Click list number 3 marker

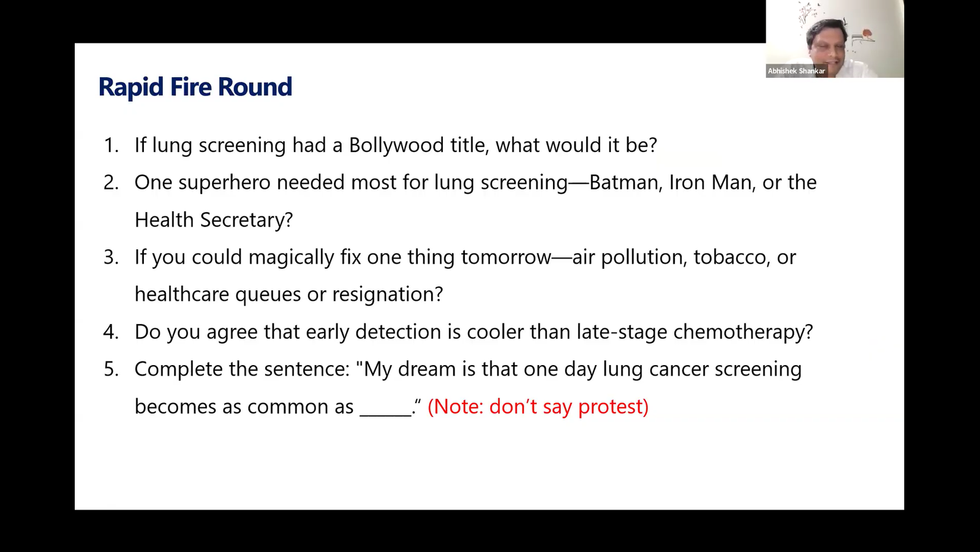pyautogui.click(x=111, y=257)
